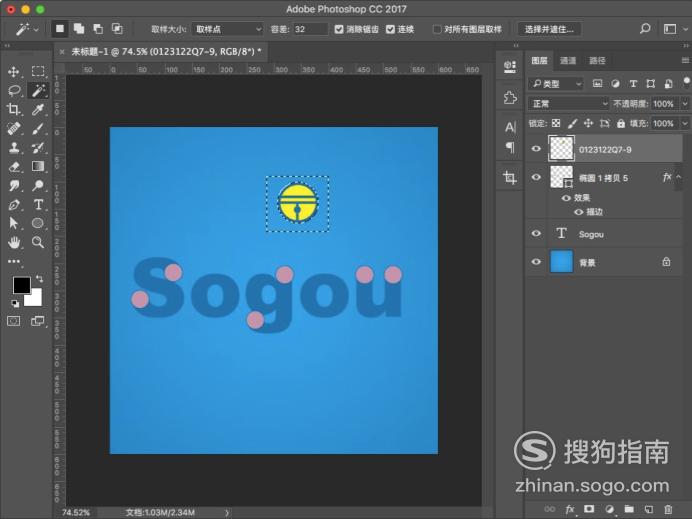This screenshot has height=519, width=692.
Task: Select the Pen tool
Action: [x=14, y=204]
